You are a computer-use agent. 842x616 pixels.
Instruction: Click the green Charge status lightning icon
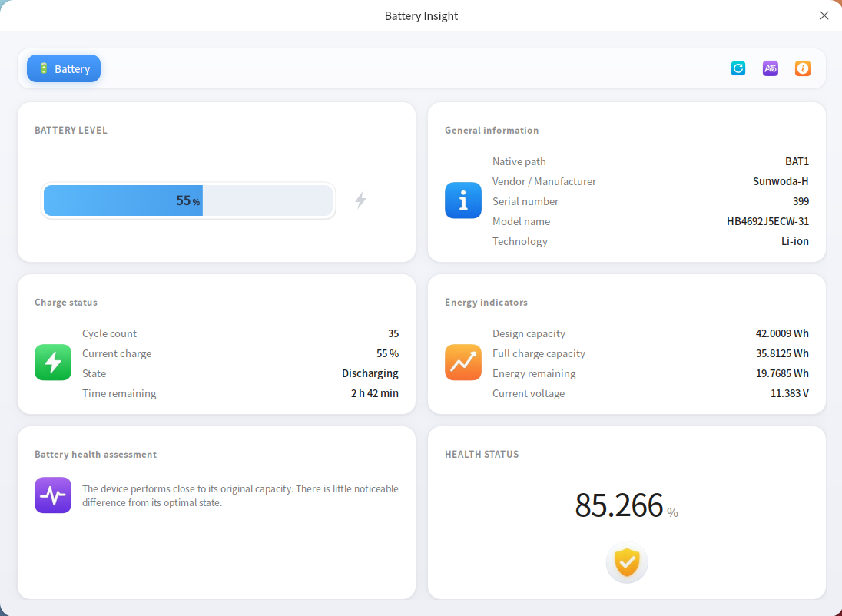(52, 362)
